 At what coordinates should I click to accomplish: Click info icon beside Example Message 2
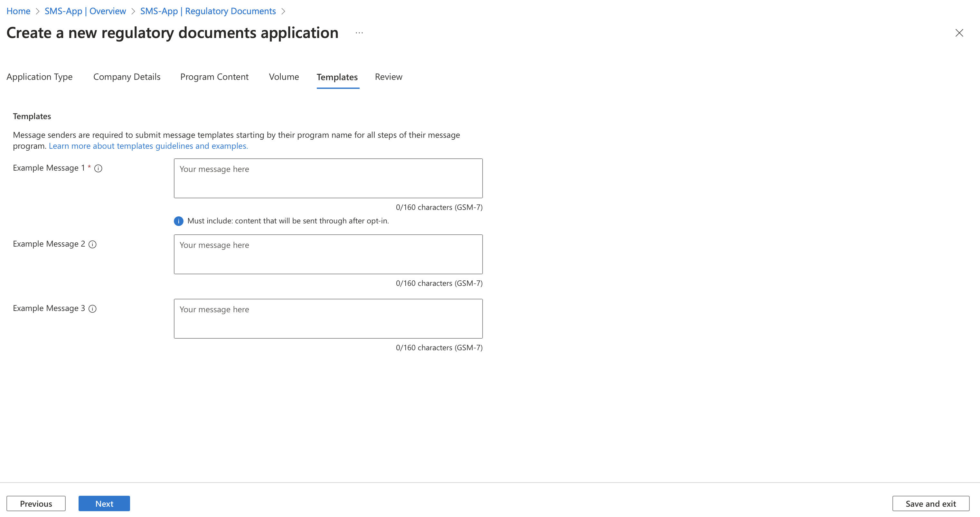click(x=92, y=244)
